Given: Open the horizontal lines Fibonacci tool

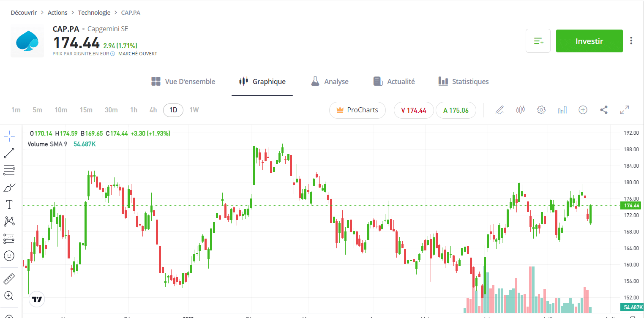Looking at the screenshot, I should click(x=9, y=170).
